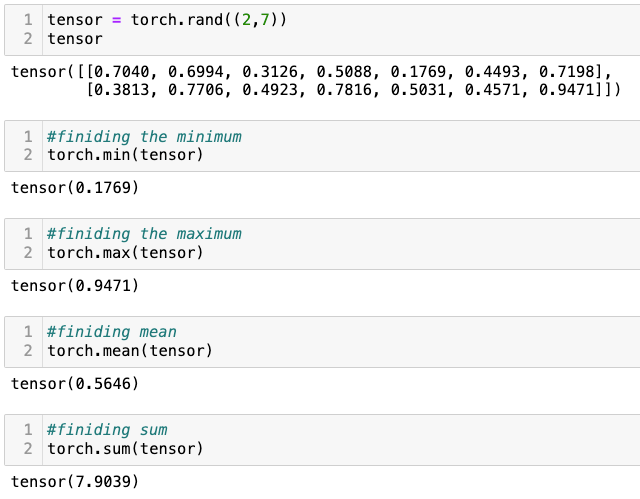Image resolution: width=640 pixels, height=499 pixels.
Task: Click the tensor(0.5646) output
Action: tap(75, 384)
